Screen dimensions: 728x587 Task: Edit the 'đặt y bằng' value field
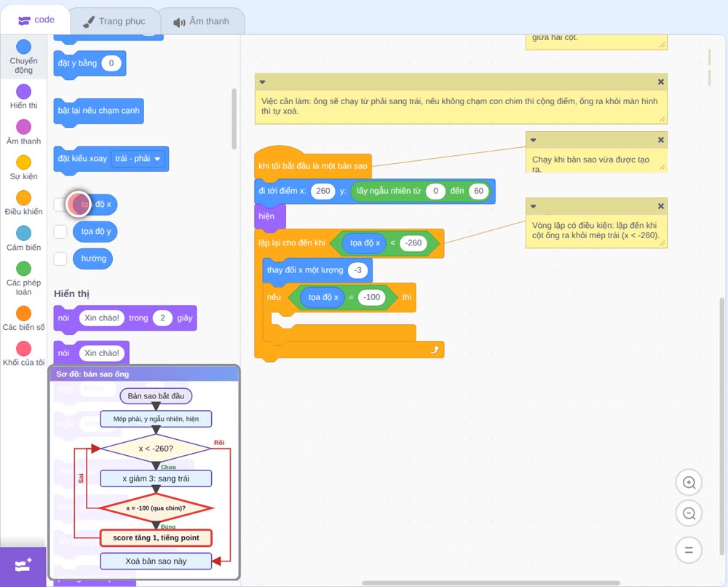111,63
